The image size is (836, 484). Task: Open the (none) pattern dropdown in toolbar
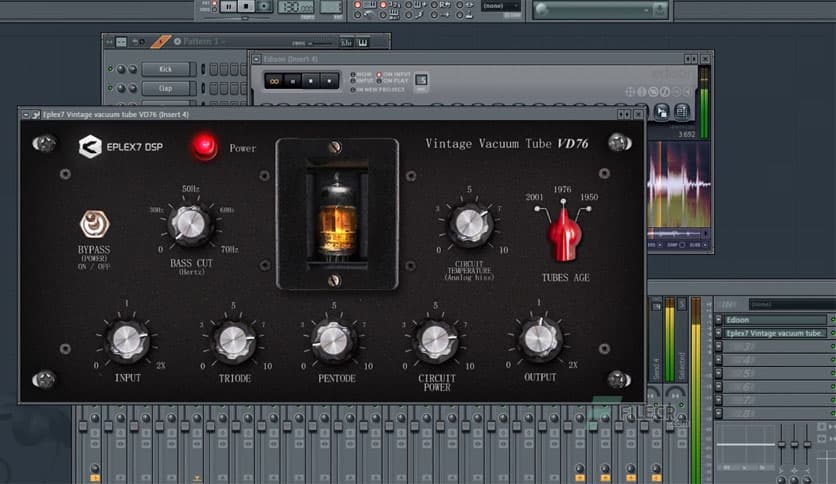(x=500, y=6)
